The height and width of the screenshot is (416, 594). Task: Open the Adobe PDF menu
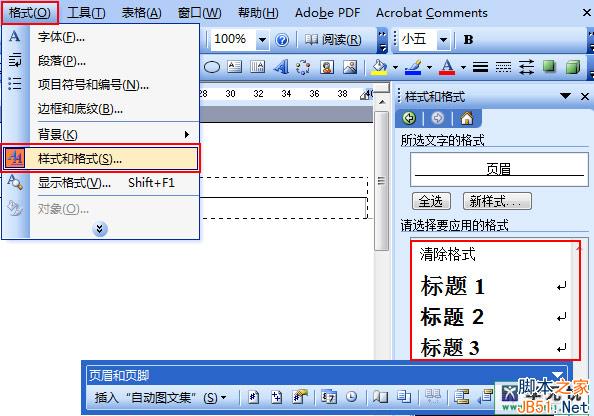(327, 13)
